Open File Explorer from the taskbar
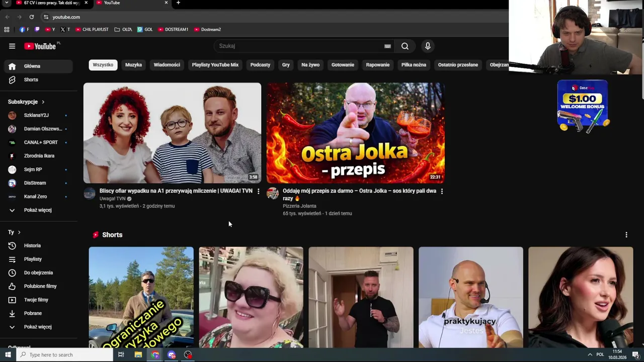 pyautogui.click(x=138, y=355)
